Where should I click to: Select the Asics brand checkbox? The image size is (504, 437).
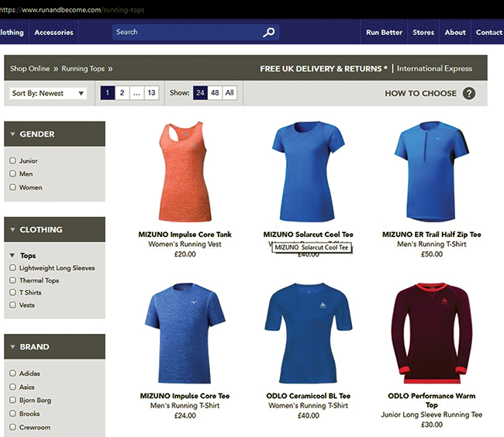click(12, 387)
